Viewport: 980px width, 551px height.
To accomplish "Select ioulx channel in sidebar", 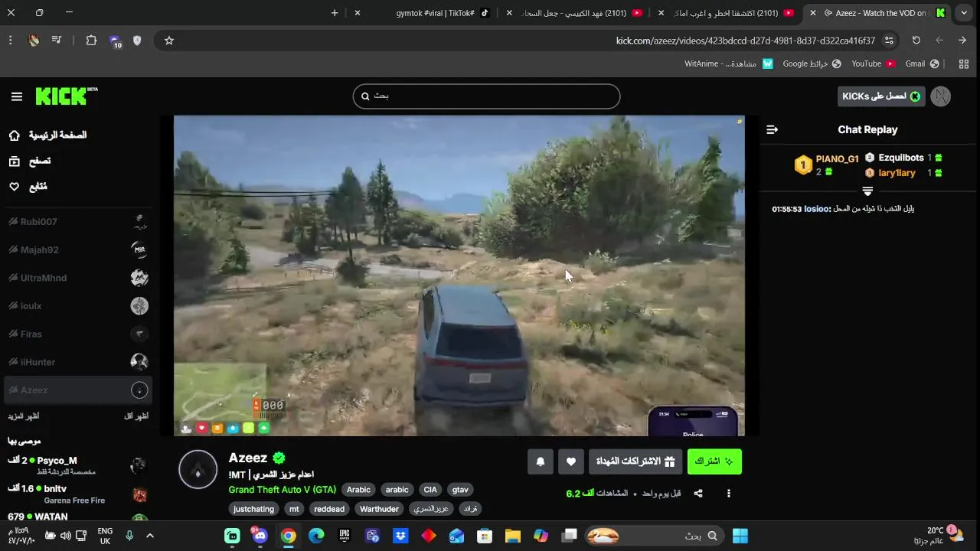I will (x=78, y=306).
